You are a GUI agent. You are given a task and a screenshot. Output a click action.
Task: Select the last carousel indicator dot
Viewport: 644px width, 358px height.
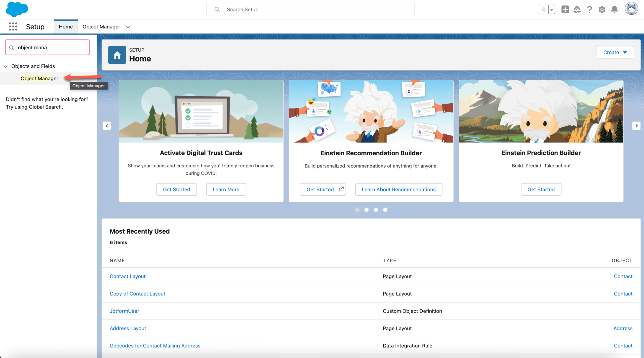(x=385, y=210)
